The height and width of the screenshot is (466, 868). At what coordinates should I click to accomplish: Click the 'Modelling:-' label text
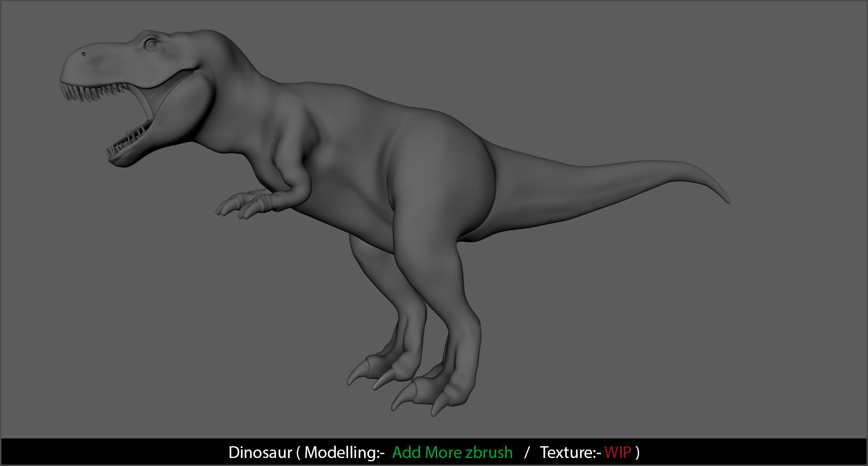coord(344,452)
